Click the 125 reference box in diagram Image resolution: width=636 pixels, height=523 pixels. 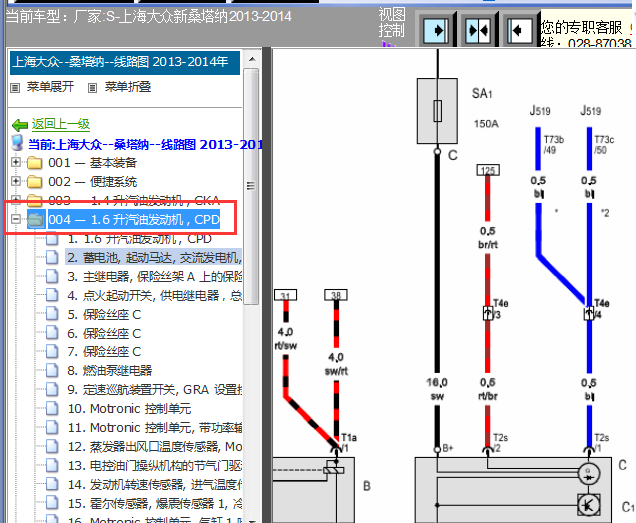point(488,170)
